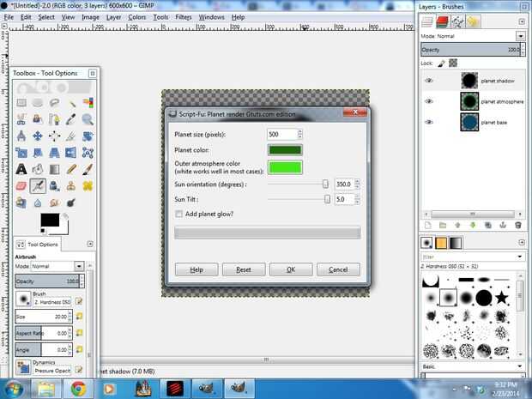Toggle lock alpha channel icon
The width and height of the screenshot is (532, 399).
pyautogui.click(x=453, y=63)
